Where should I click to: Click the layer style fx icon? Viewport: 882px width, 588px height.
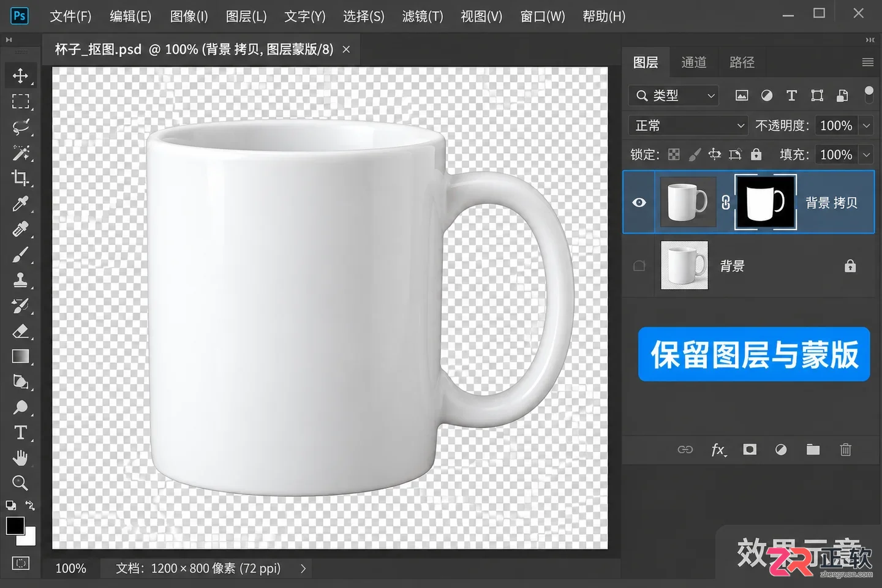pyautogui.click(x=718, y=450)
